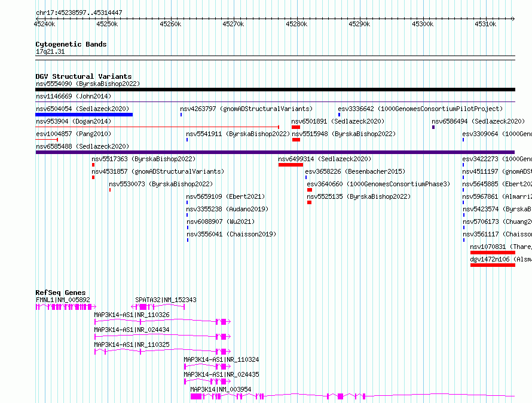The width and height of the screenshot is (532, 403).
Task: Select the black nsv5554090 variant bar
Action: pos(275,90)
